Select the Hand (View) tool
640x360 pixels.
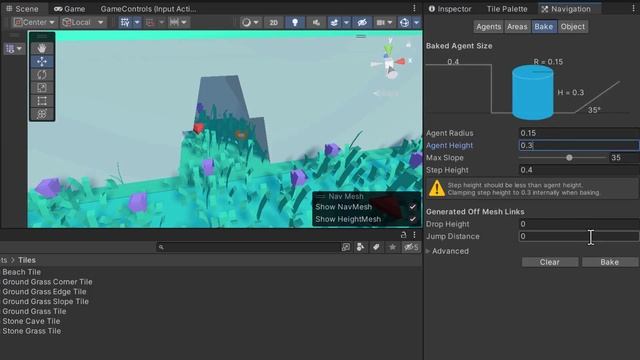42,48
